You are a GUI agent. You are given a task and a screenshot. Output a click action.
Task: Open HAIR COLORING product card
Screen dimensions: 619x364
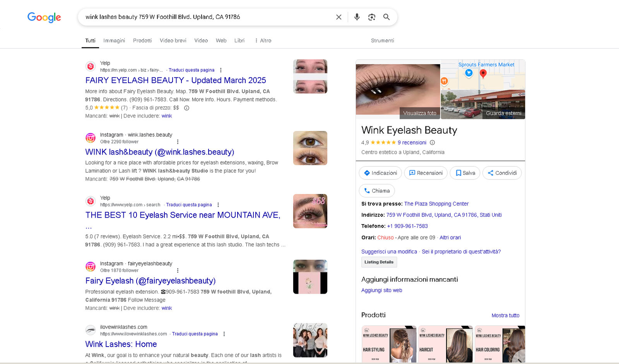pyautogui.click(x=500, y=345)
